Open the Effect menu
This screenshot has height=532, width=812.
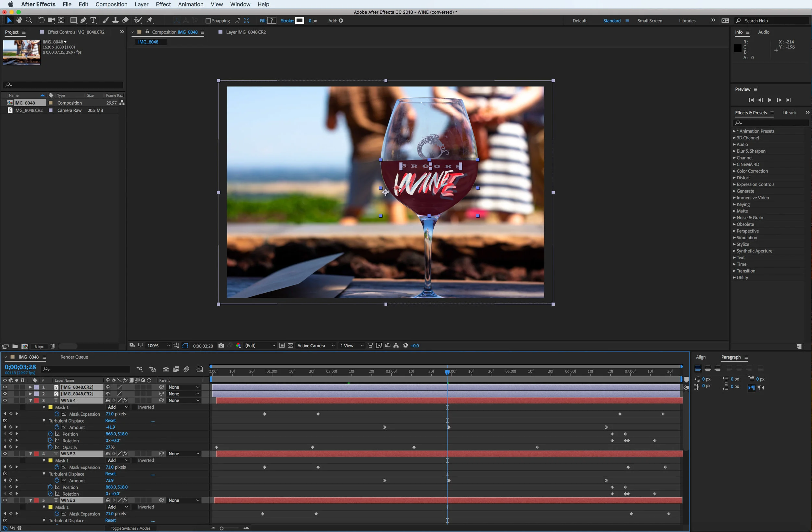(163, 4)
